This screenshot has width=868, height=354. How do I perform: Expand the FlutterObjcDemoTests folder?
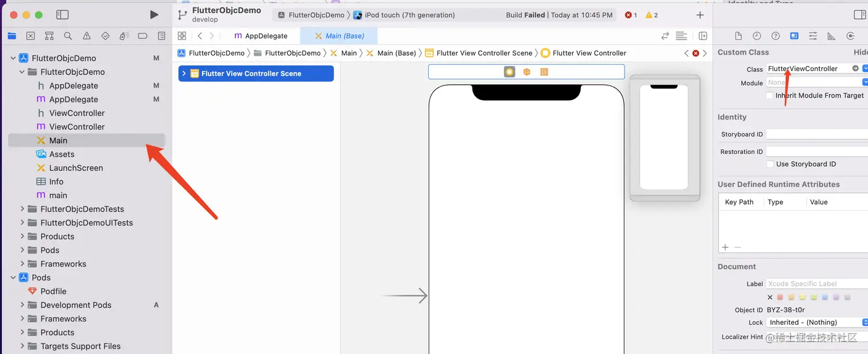[22, 209]
